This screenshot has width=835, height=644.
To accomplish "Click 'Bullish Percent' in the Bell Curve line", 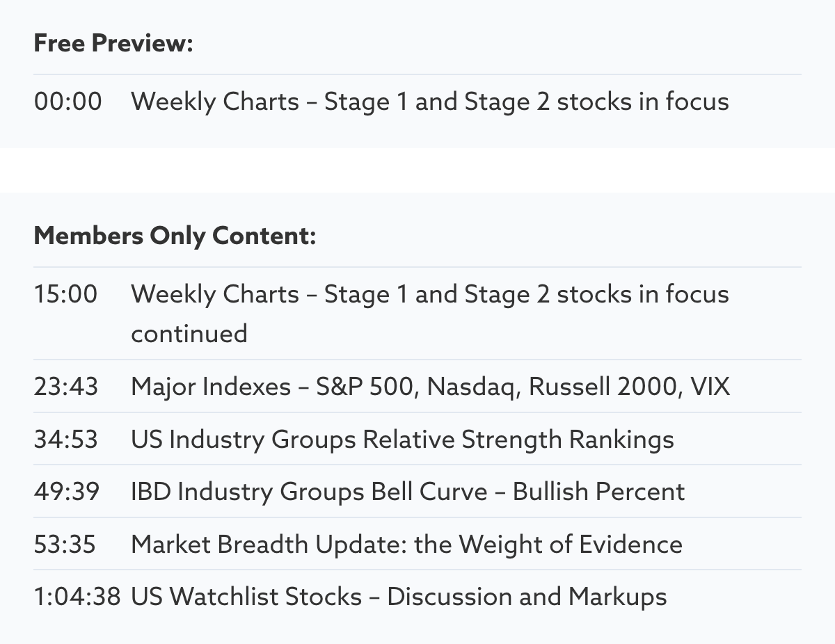I will [598, 492].
